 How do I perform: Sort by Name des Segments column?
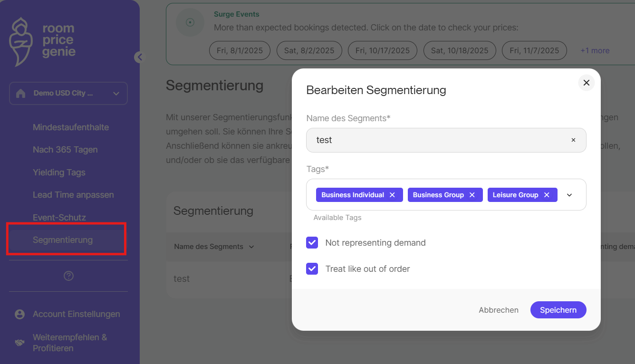[214, 247]
